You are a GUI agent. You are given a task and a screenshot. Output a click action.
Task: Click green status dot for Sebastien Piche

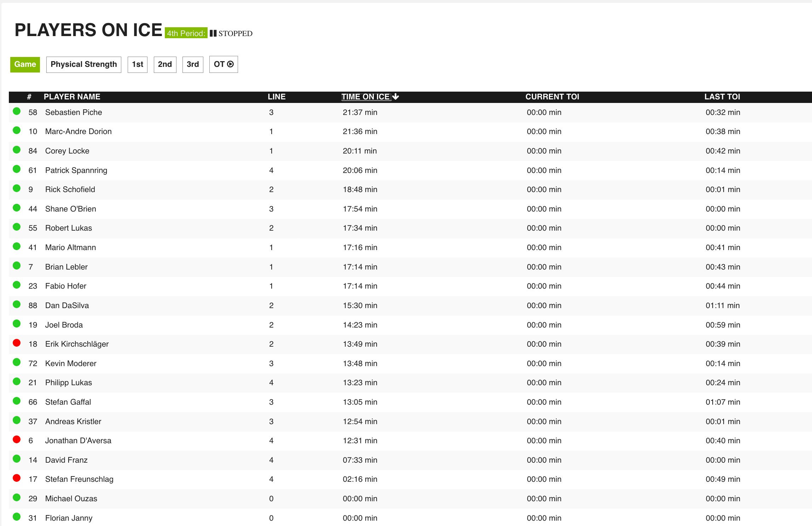17,111
